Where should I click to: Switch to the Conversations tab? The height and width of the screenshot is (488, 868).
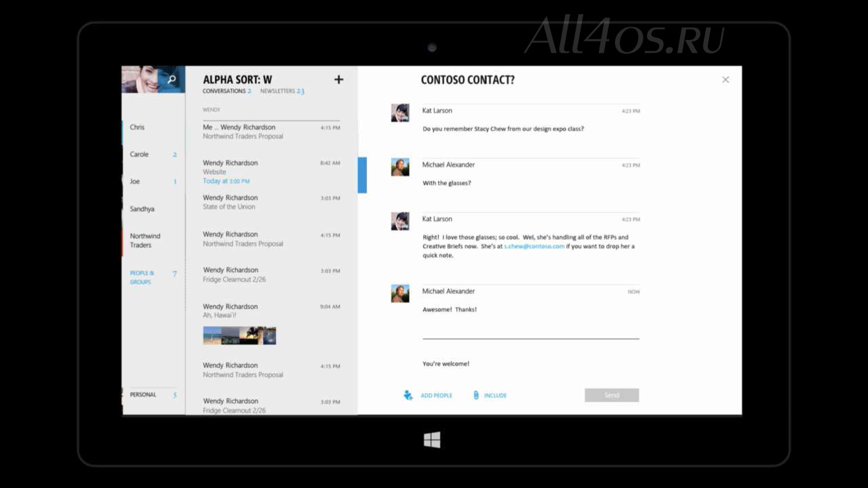pos(226,91)
